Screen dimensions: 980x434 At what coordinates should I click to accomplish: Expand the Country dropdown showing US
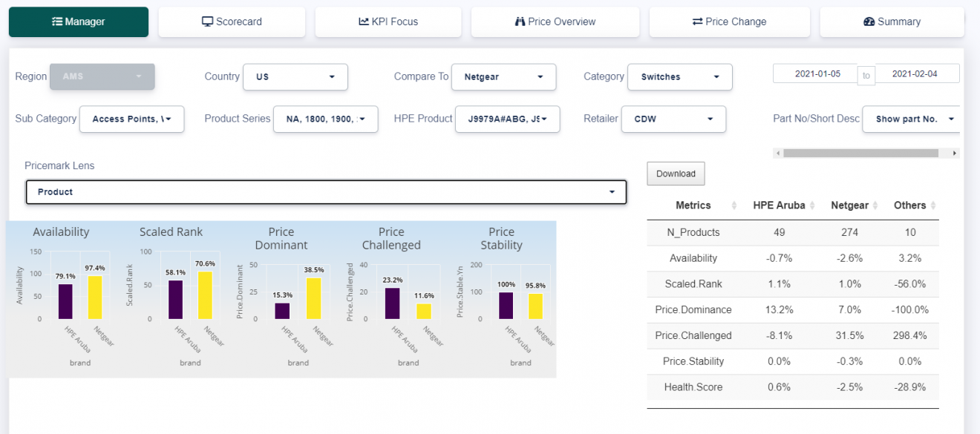click(295, 77)
